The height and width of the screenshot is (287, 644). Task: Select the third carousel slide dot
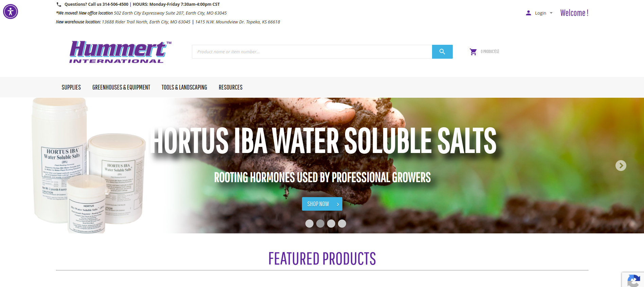click(x=331, y=224)
